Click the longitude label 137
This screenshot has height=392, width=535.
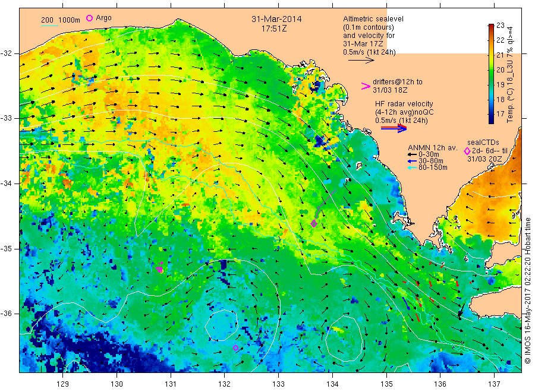point(495,384)
